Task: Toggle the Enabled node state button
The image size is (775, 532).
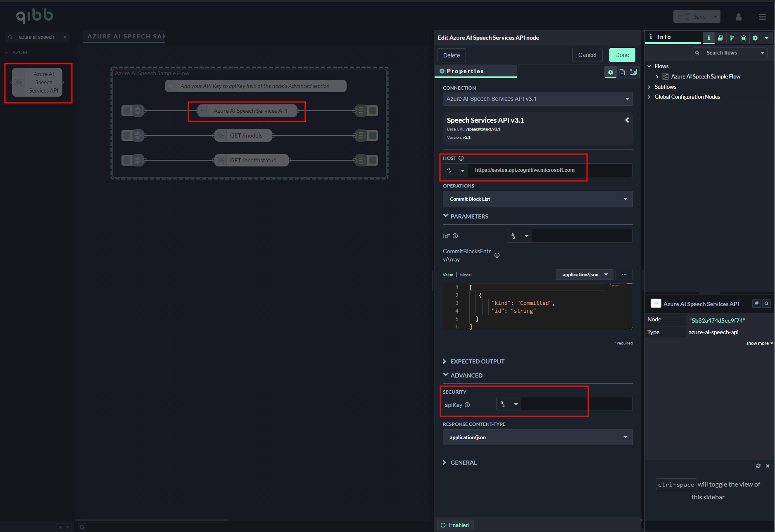Action: pyautogui.click(x=455, y=525)
